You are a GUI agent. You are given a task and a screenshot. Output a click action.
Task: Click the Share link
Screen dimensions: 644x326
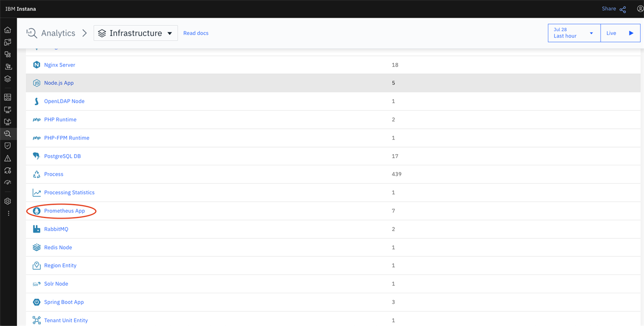(613, 9)
